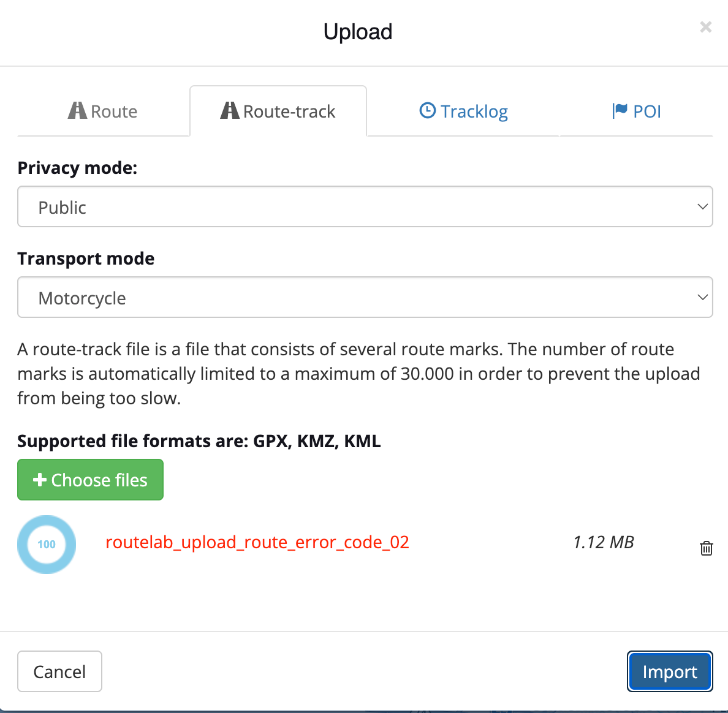Click the Cancel button
The height and width of the screenshot is (713, 728).
pyautogui.click(x=59, y=671)
